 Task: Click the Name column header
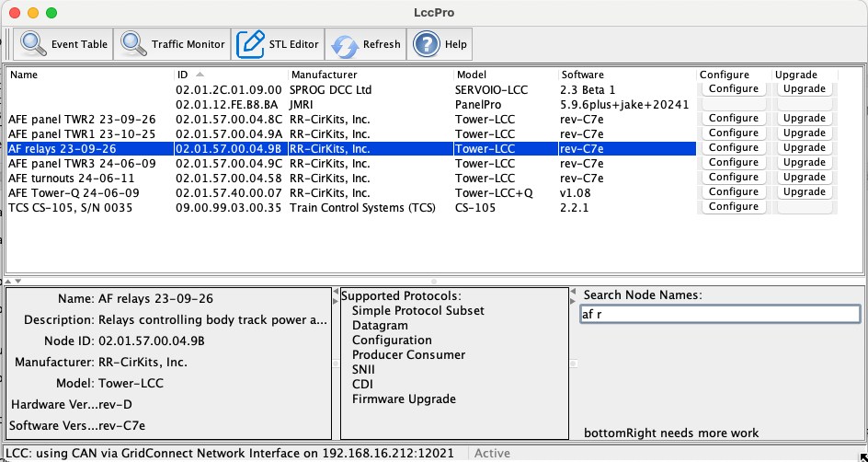click(89, 75)
